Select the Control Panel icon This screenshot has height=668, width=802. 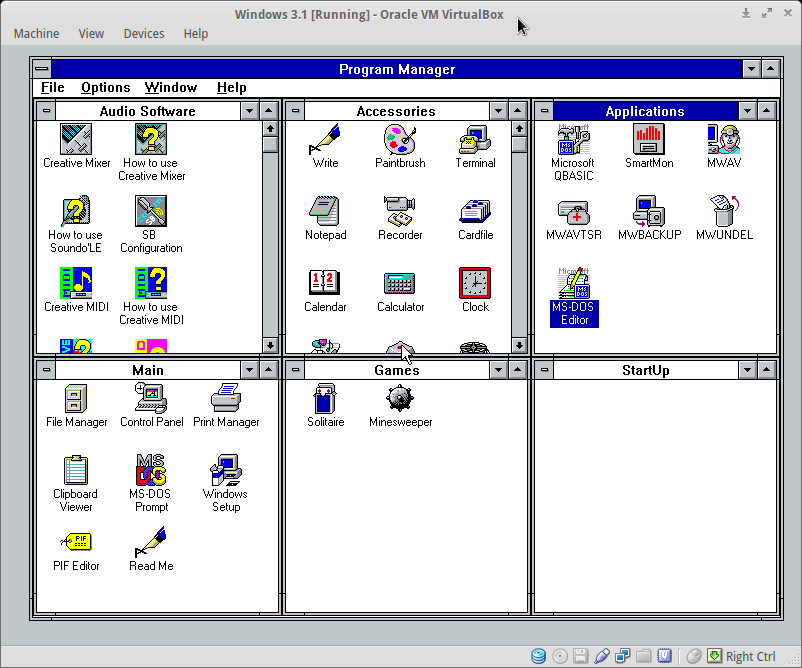click(x=151, y=399)
